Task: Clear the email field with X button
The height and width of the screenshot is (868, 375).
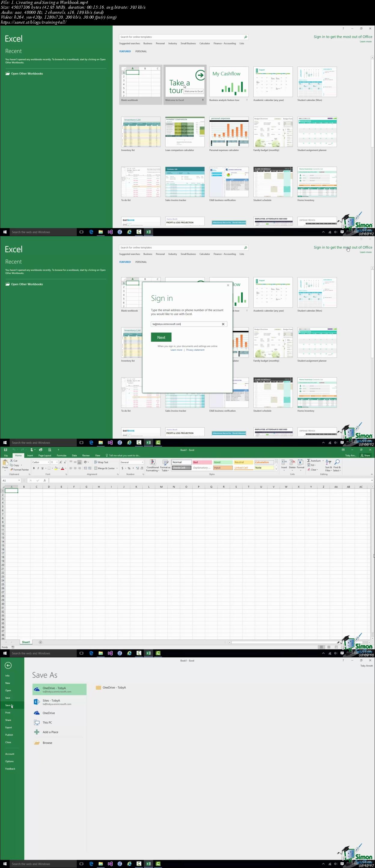Action: tap(223, 324)
